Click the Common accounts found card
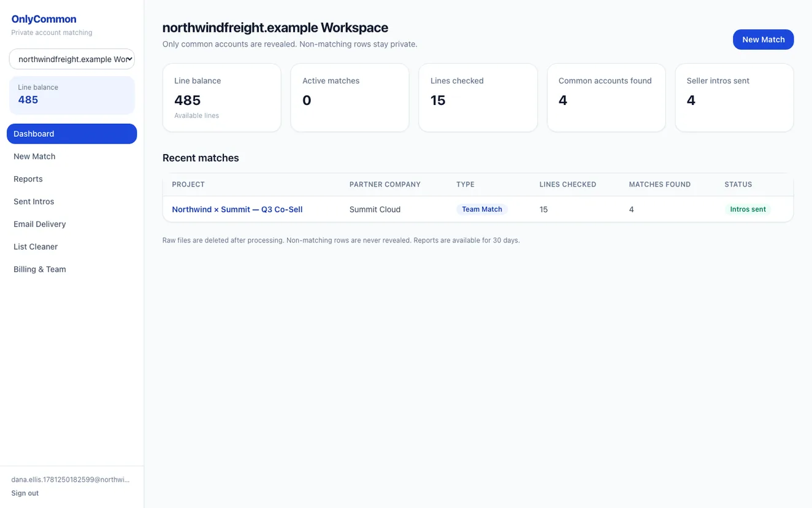This screenshot has height=508, width=812. (x=606, y=98)
